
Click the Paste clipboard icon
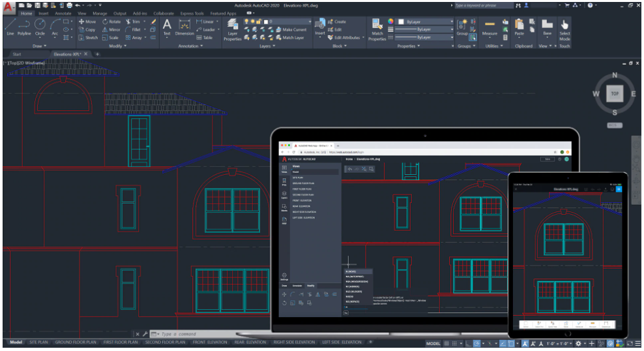[519, 27]
